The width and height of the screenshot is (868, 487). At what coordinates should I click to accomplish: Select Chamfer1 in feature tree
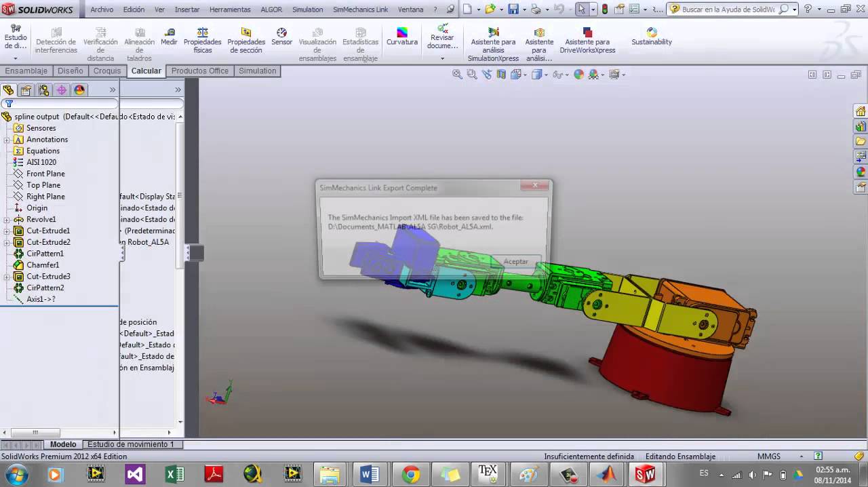(x=43, y=265)
